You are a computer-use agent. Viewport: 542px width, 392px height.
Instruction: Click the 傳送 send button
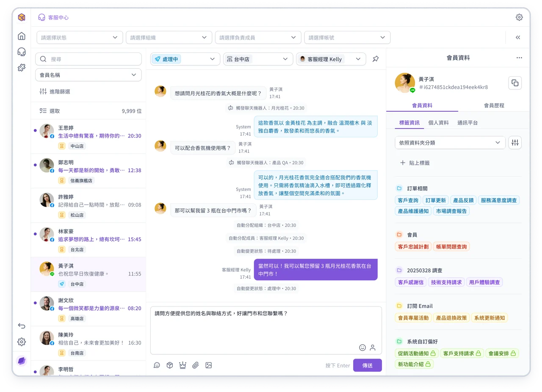368,365
